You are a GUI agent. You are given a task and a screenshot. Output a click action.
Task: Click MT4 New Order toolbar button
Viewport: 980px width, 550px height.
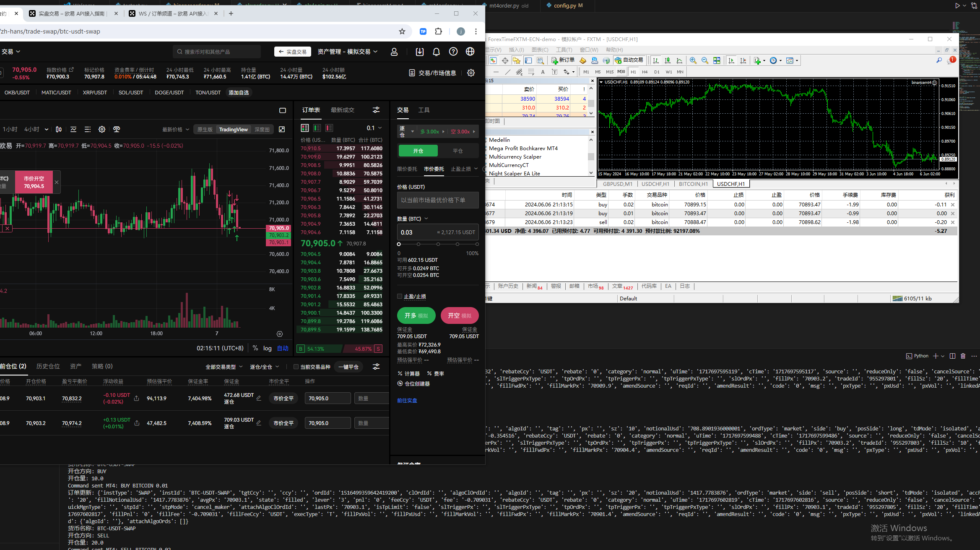coord(563,60)
